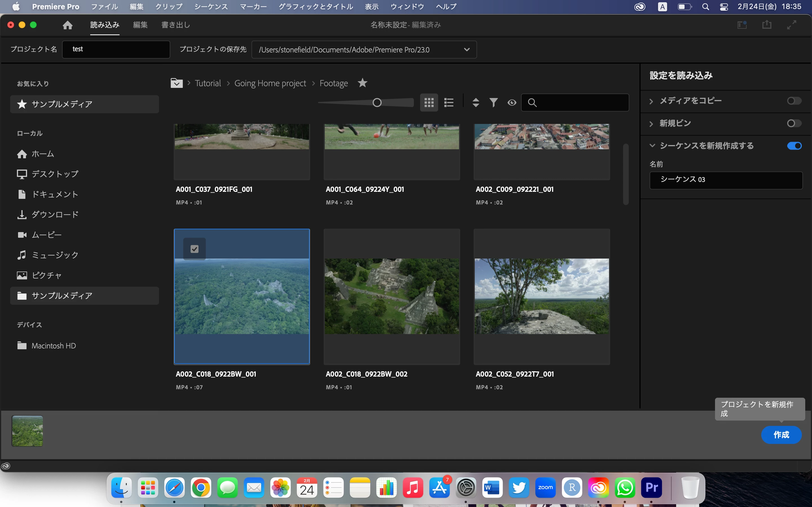Viewport: 812px width, 507px height.
Task: Open the folder path breadcrumb dropdown
Action: [x=176, y=83]
